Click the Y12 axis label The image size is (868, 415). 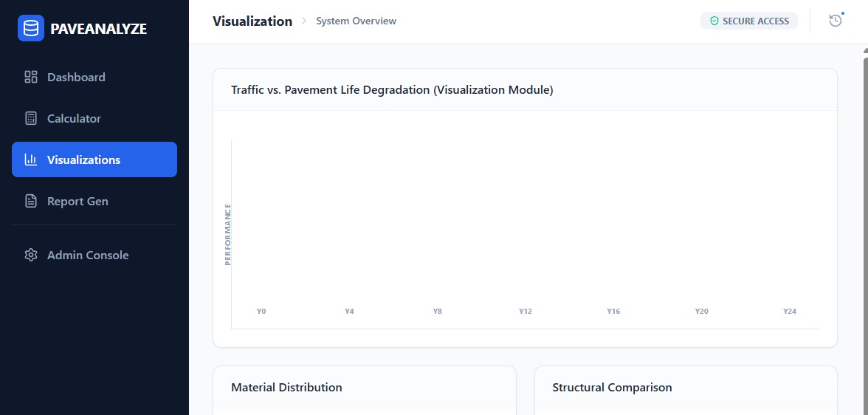pyautogui.click(x=526, y=312)
